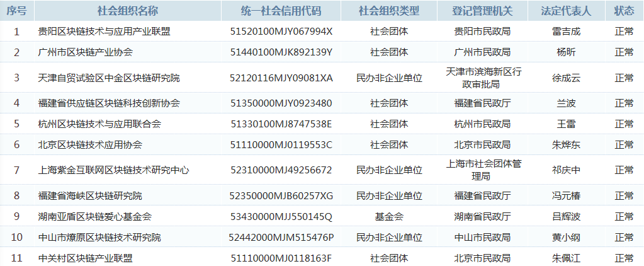This screenshot has height=266, width=644.
Task: Open 福建省供应链区块链科技创新协会 entry
Action: (109, 103)
